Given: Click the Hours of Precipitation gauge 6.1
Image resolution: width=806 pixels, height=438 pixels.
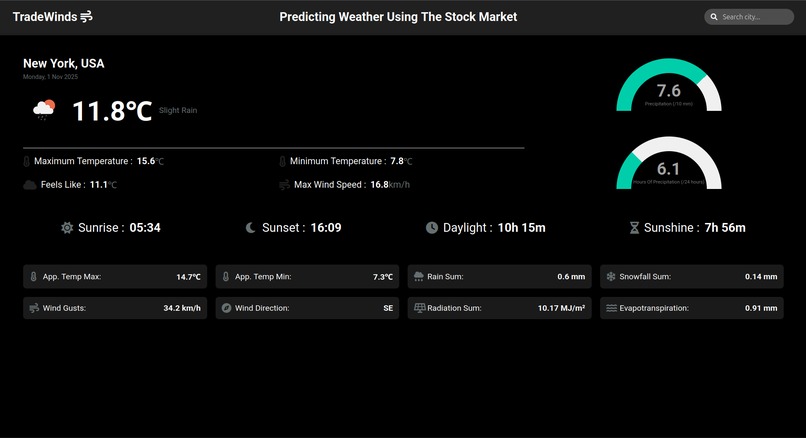Looking at the screenshot, I should coord(669,163).
